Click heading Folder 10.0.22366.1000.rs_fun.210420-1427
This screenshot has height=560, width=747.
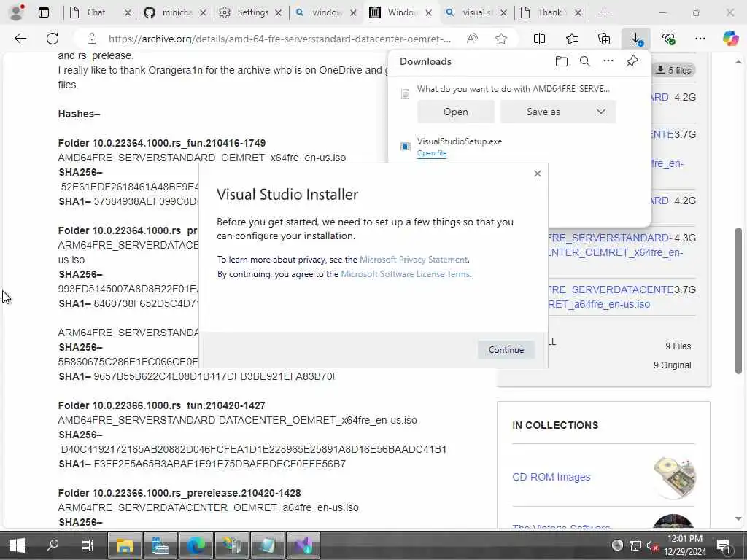[x=161, y=405]
